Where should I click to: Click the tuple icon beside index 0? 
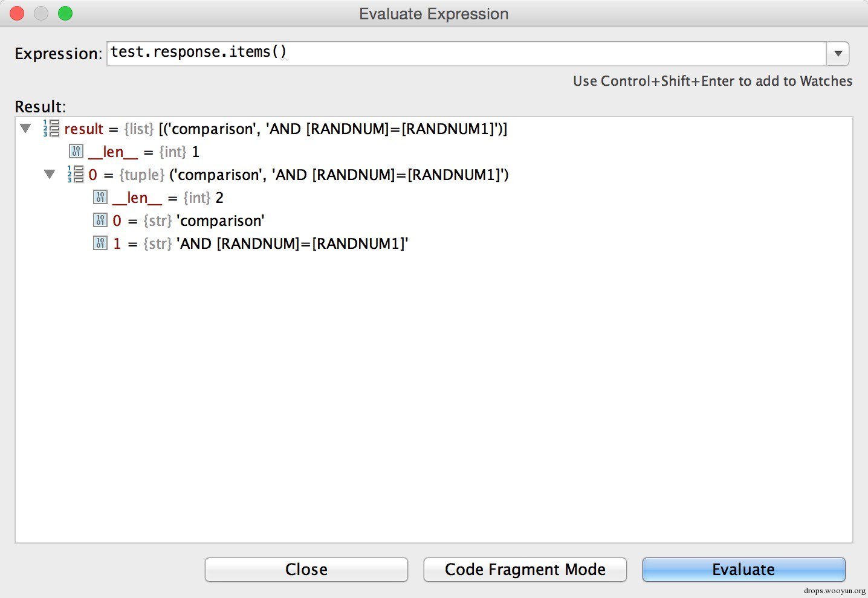76,175
